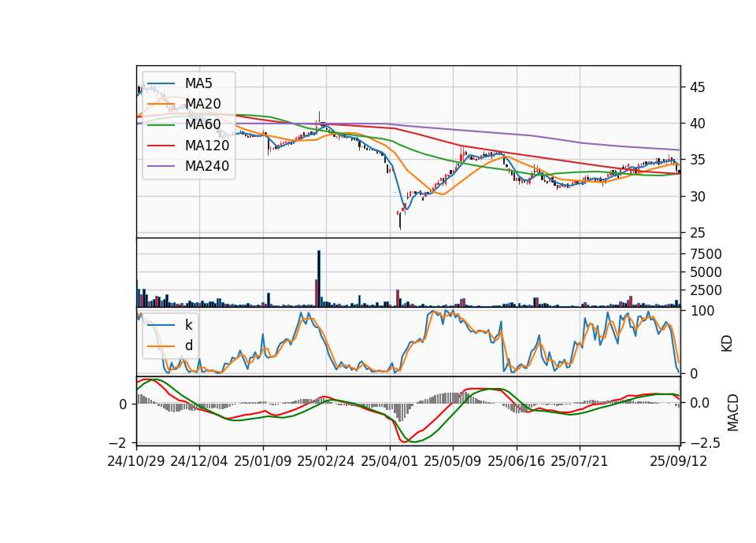Click the −2.5 MACD right axis label
This screenshot has height=543, width=756.
pyautogui.click(x=706, y=443)
